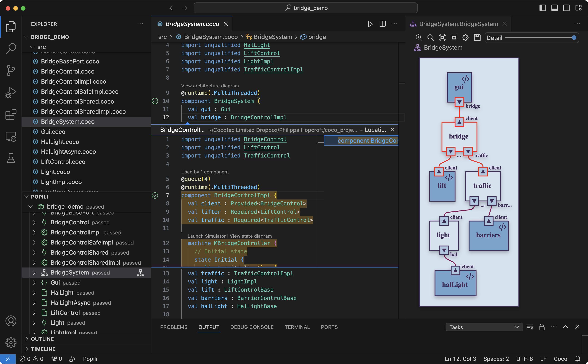Open Gui.coco in explorer
The height and width of the screenshot is (364, 588).
tap(86, 132)
